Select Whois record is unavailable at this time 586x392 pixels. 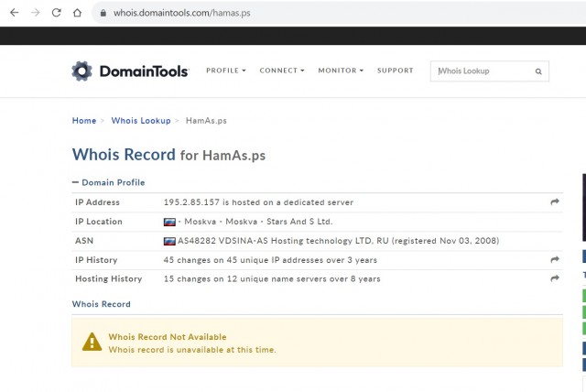pos(192,350)
